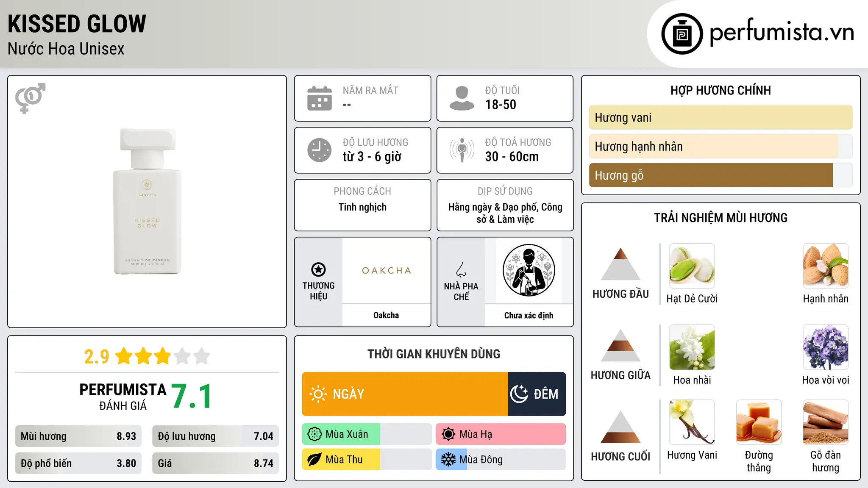This screenshot has height=488, width=868.
Task: Click the star badge icon above Thương hiệu
Action: click(x=318, y=269)
